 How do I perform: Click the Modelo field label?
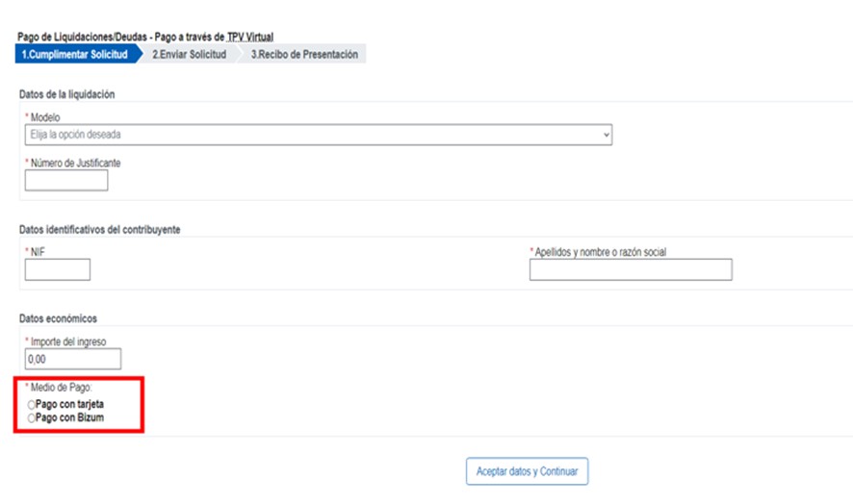(x=46, y=116)
